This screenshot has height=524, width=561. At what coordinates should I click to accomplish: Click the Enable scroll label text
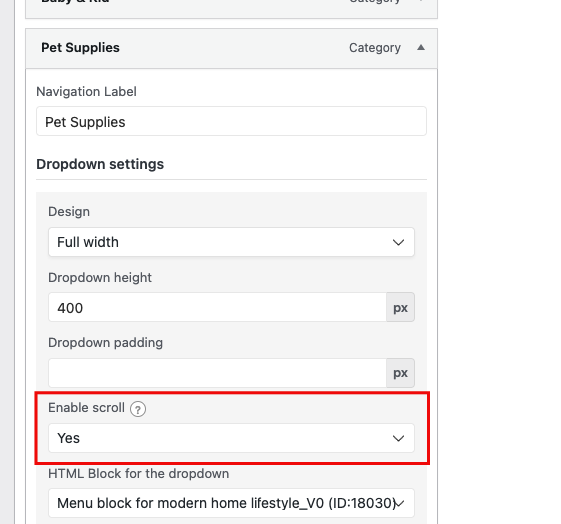tap(86, 408)
